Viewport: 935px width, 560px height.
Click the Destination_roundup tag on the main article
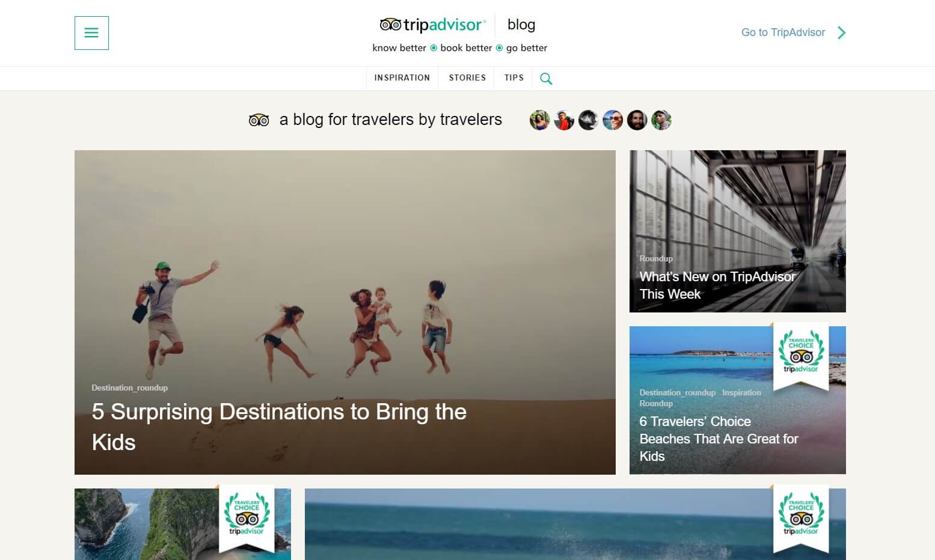point(130,388)
